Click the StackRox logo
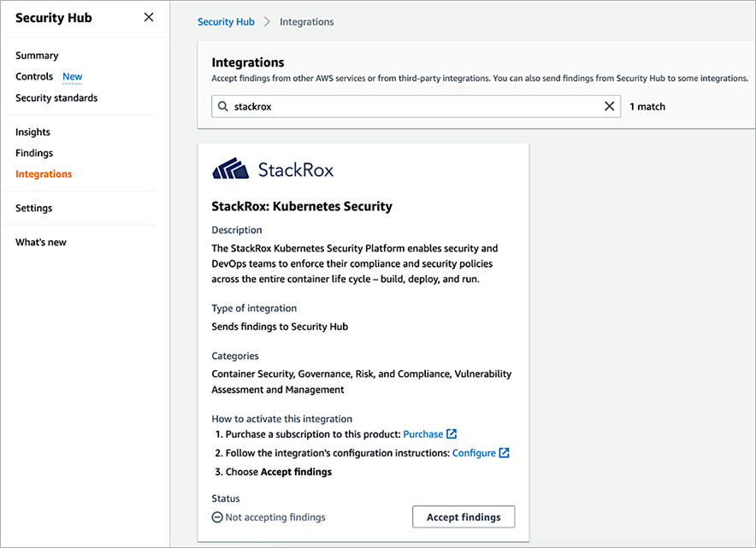The image size is (756, 548). pyautogui.click(x=273, y=169)
